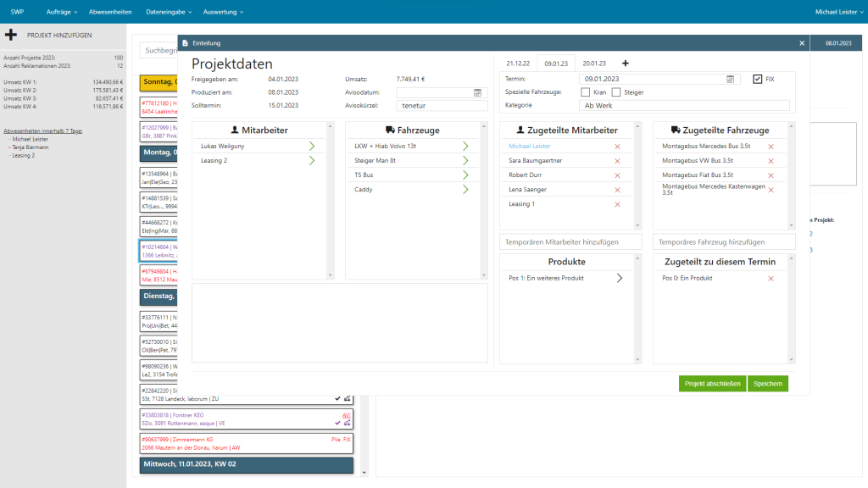
Task: Assign Lukas Weilguny via green arrow
Action: [x=312, y=147]
